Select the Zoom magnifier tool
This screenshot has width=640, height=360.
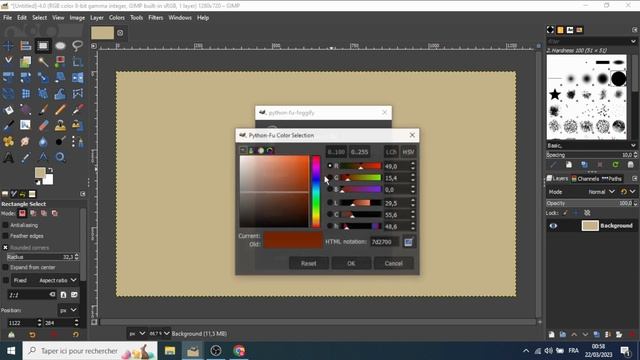tap(60, 157)
